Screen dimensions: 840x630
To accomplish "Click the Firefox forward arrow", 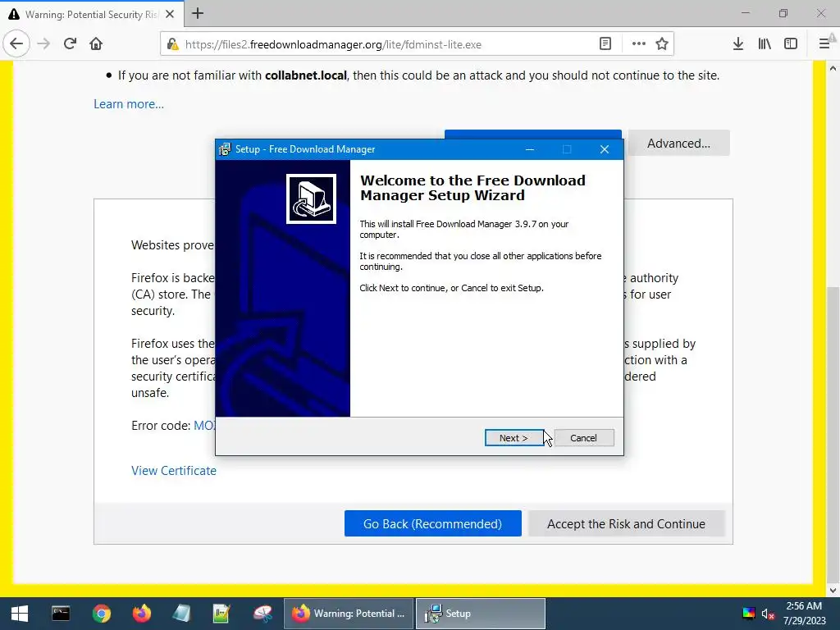I will click(43, 43).
